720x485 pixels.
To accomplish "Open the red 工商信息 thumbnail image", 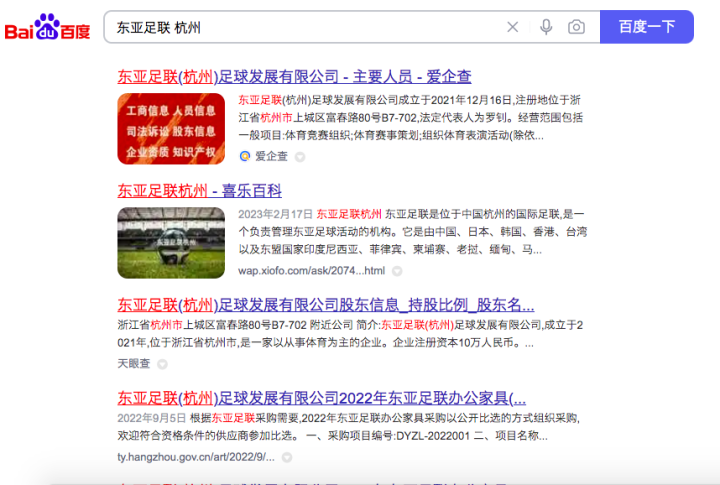I will (171, 128).
